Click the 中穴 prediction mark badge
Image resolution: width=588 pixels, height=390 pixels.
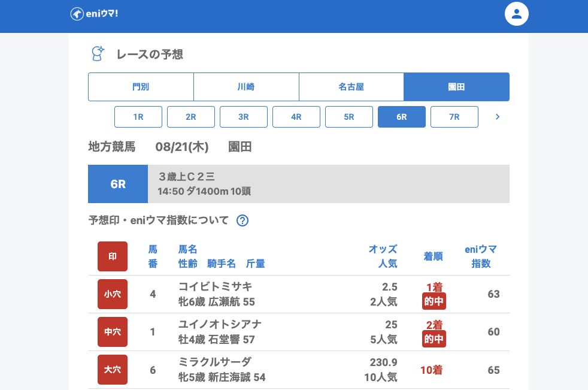(113, 332)
